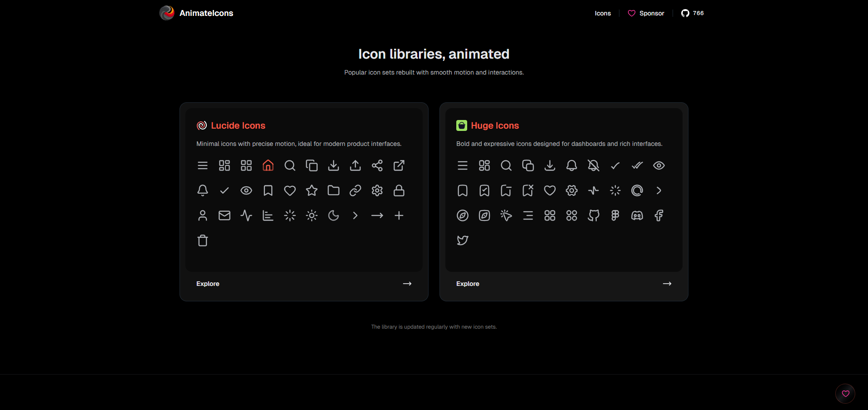
Task: Click the eye icon in Lucide Icons
Action: pyautogui.click(x=246, y=190)
